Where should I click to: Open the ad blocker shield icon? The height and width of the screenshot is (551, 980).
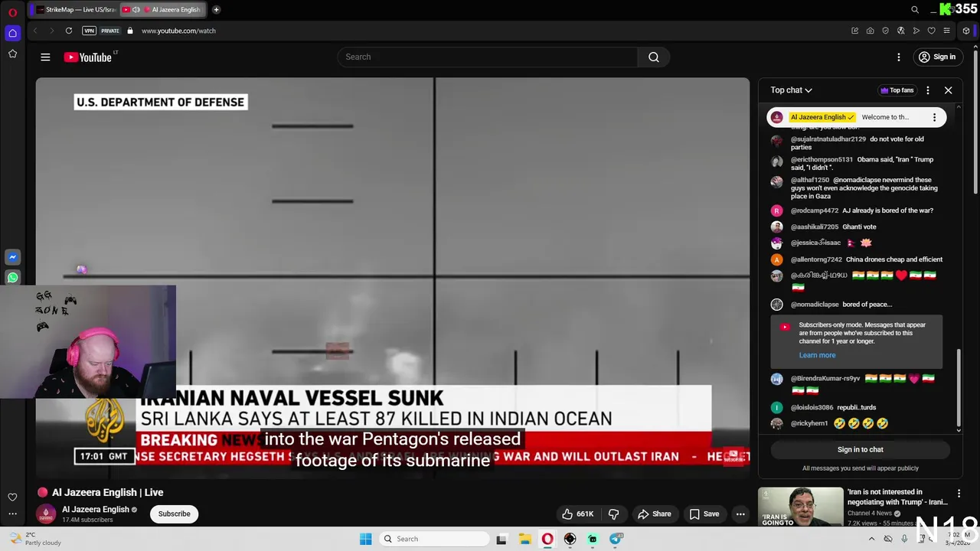tap(885, 31)
